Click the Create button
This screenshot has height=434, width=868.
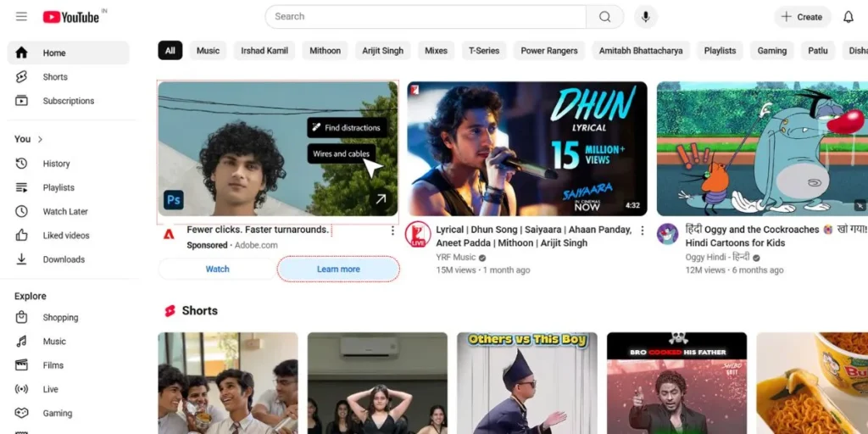coord(802,17)
